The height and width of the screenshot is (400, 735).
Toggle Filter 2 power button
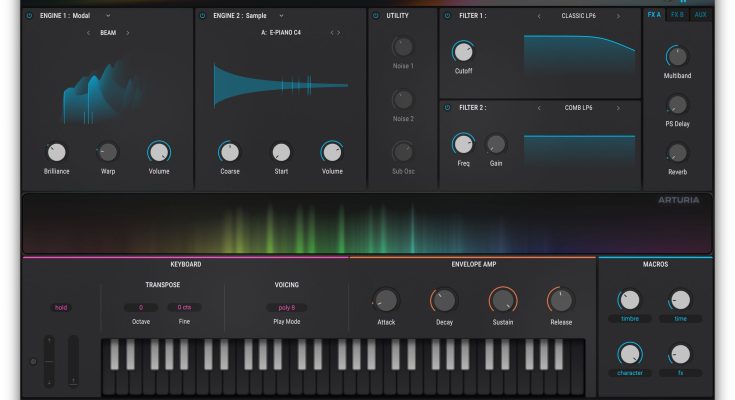tap(448, 108)
